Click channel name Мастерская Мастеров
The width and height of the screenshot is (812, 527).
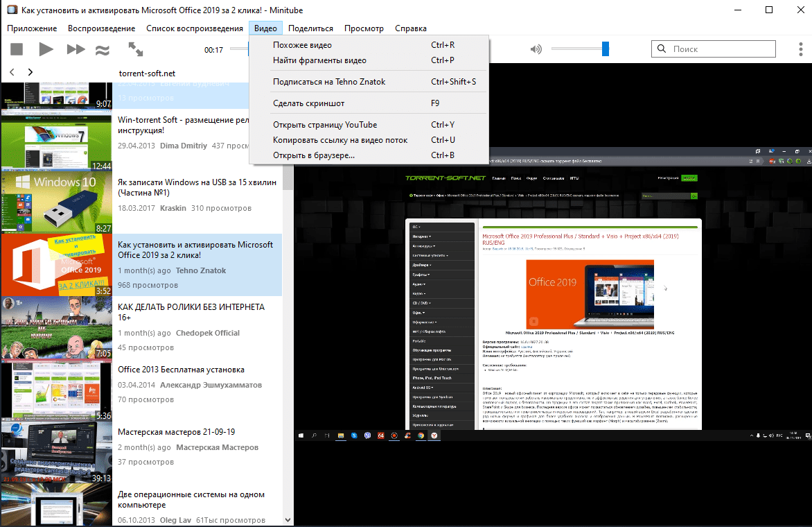(x=217, y=447)
